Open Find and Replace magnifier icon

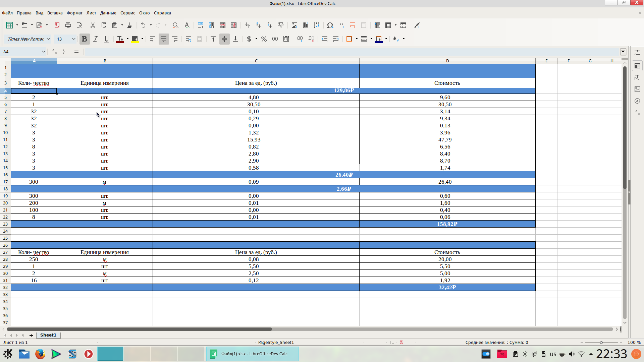[x=175, y=25]
